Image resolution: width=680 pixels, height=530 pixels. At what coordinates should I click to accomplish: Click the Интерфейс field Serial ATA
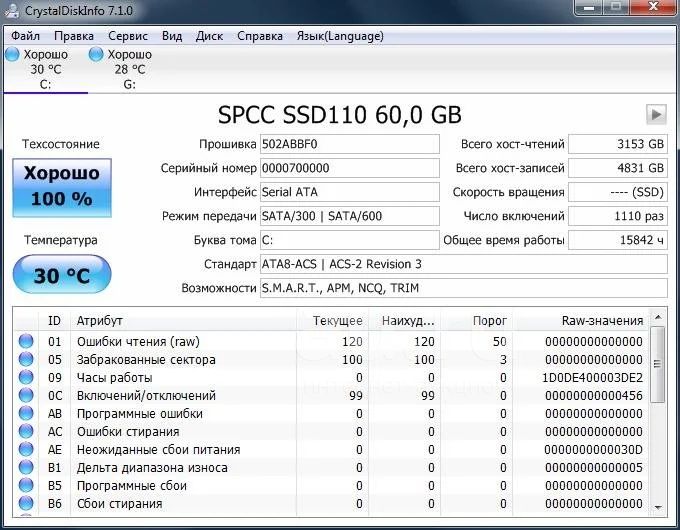pyautogui.click(x=350, y=192)
